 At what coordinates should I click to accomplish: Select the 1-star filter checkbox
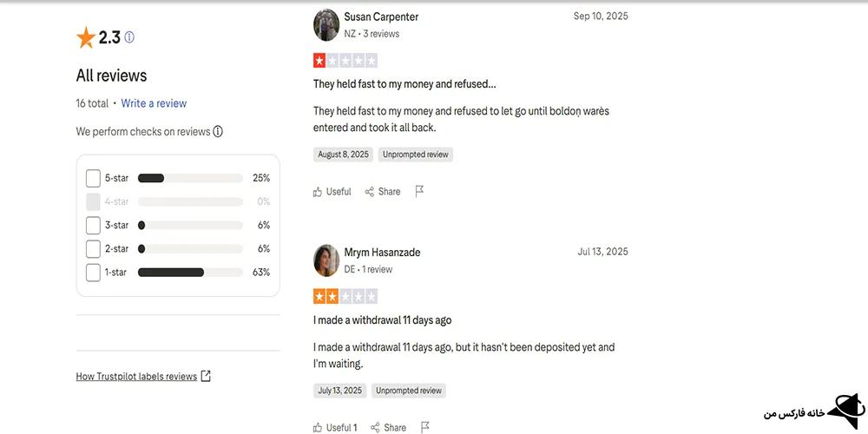94,273
